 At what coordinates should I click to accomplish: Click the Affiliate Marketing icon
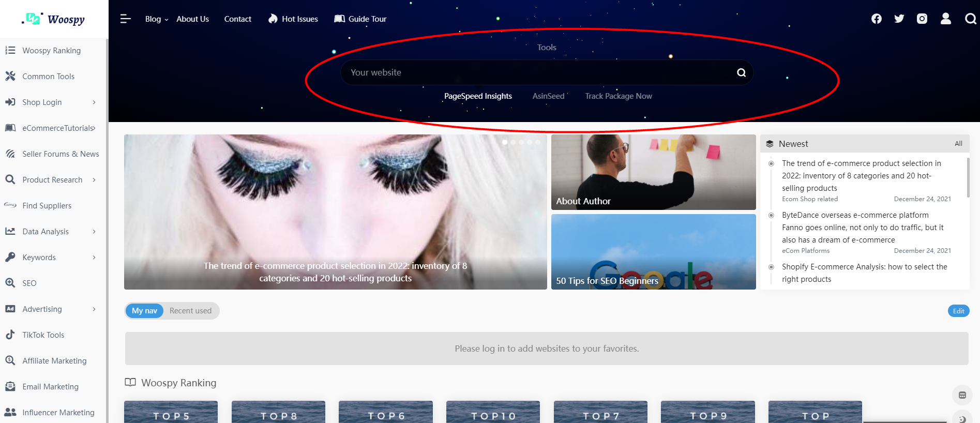tap(10, 360)
